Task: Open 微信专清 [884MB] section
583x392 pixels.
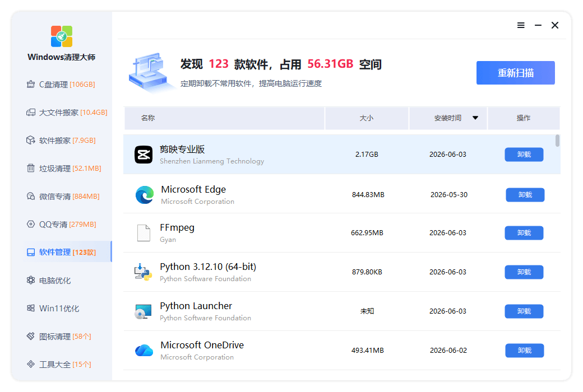Action: coord(63,196)
